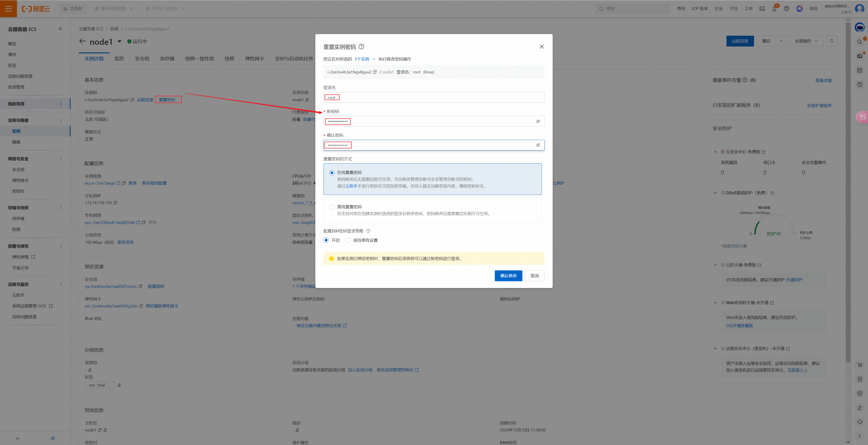Show the new password eye icon
Viewport: 868px width, 445px height.
click(x=538, y=121)
